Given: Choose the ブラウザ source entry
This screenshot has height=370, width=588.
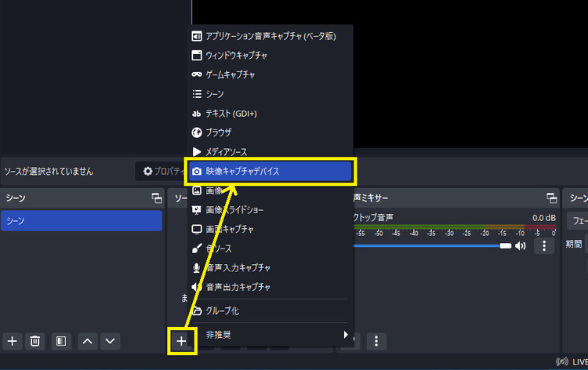Looking at the screenshot, I should (x=270, y=132).
